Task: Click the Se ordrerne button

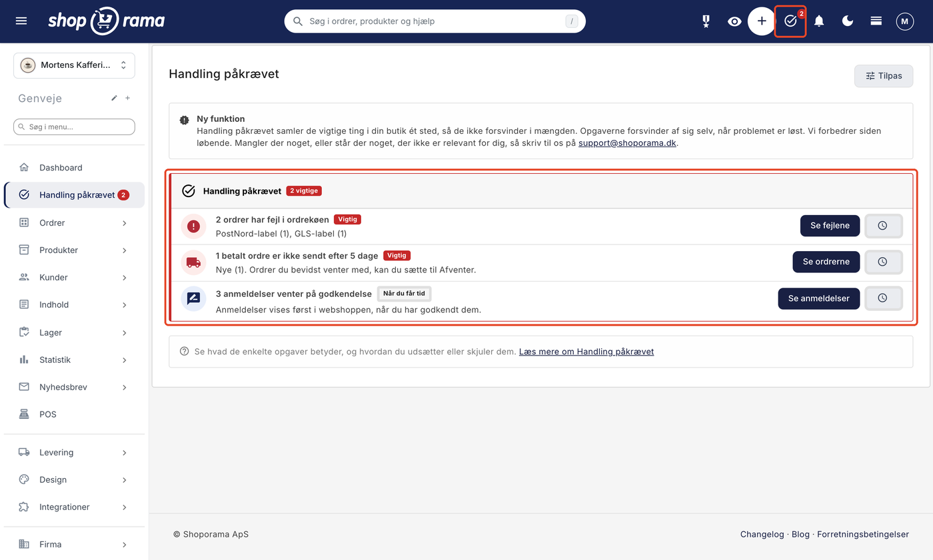Action: point(826,262)
